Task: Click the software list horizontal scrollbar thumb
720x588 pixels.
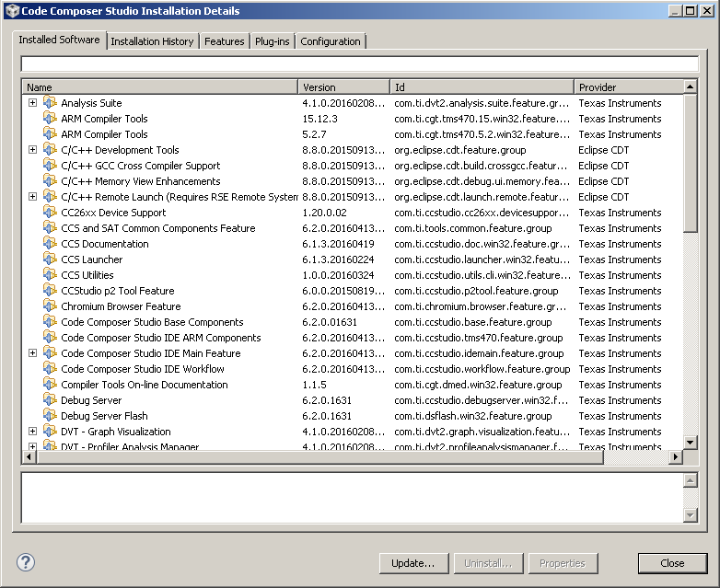Action: (x=319, y=456)
